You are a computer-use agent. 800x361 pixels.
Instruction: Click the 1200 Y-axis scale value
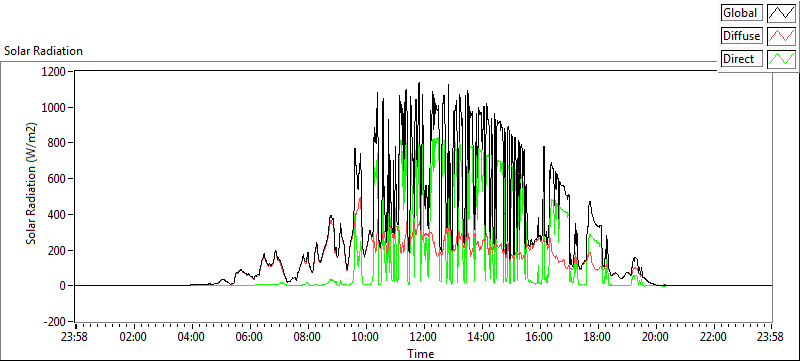[x=55, y=72]
